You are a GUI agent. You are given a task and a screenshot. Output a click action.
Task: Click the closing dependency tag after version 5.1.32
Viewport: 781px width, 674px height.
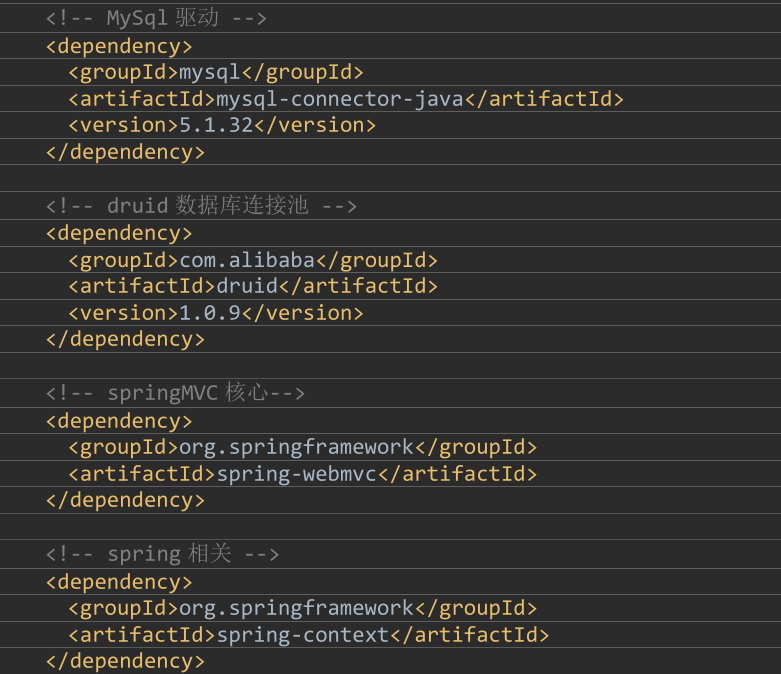tap(125, 152)
